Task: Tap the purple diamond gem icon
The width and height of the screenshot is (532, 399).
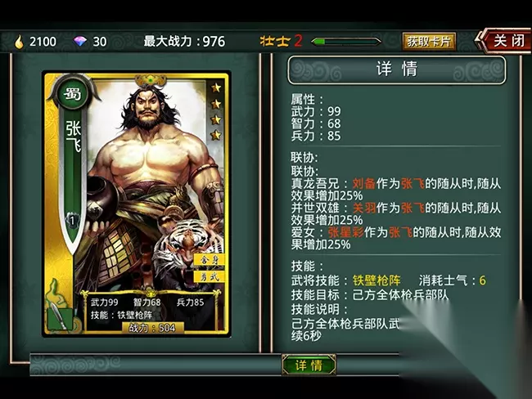Action: (80, 42)
